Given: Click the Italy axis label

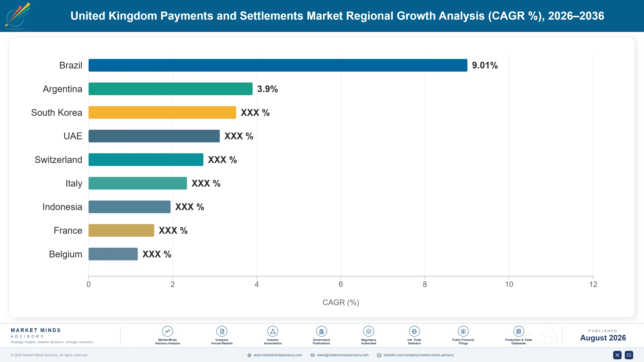Looking at the screenshot, I should (x=74, y=184).
